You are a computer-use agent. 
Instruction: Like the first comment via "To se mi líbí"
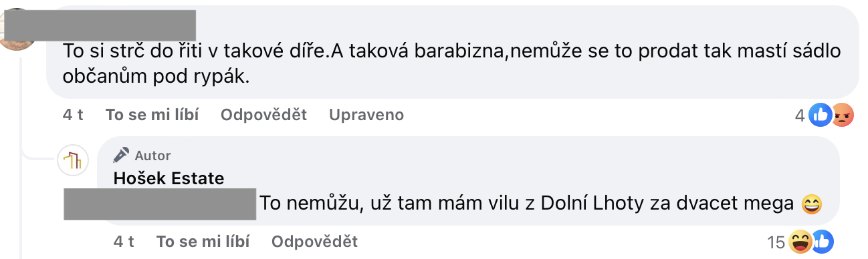tap(152, 115)
